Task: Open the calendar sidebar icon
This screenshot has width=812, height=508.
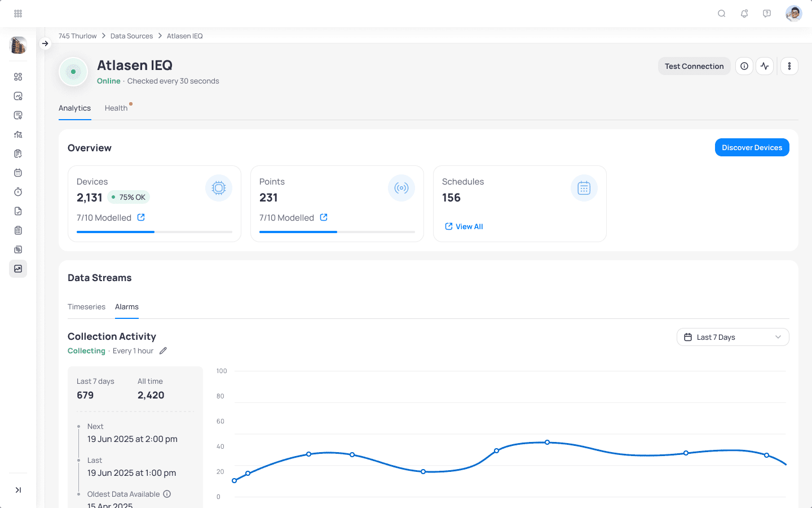Action: click(x=18, y=173)
